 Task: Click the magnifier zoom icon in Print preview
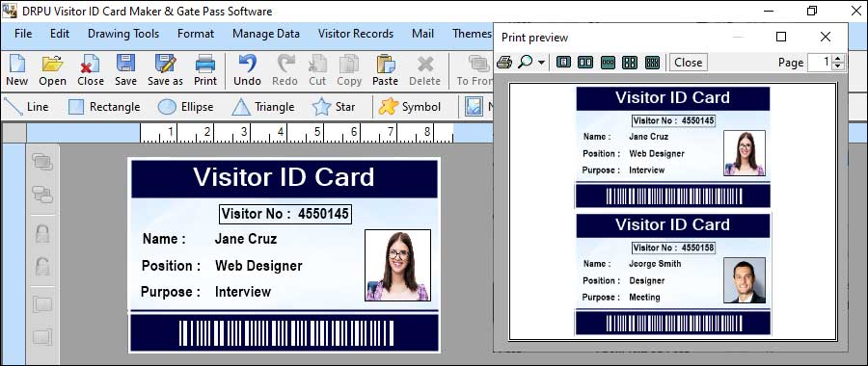click(x=525, y=62)
